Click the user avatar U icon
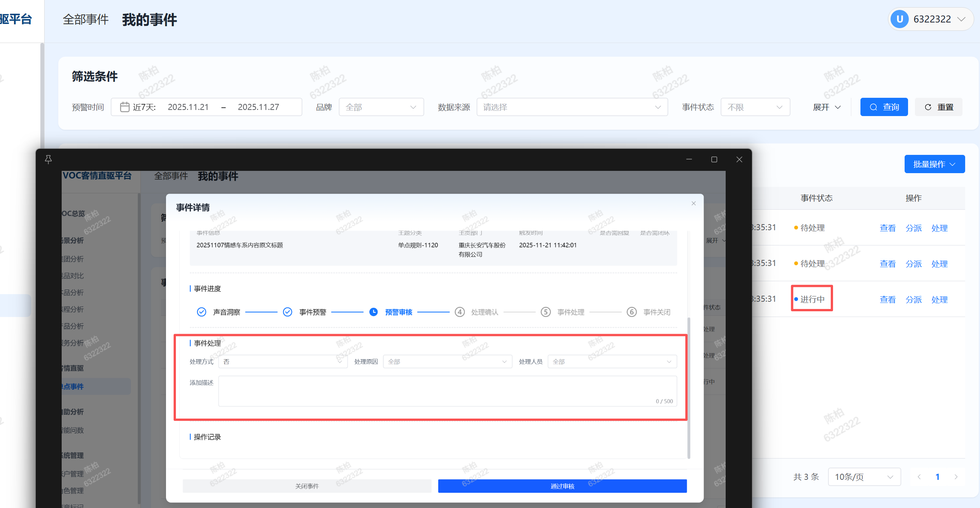 [x=900, y=19]
